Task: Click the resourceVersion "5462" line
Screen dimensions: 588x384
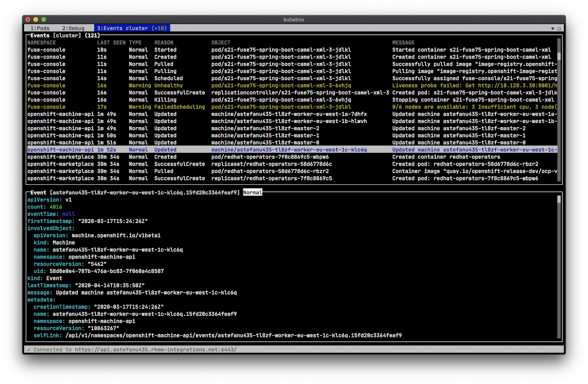Action: [x=70, y=264]
